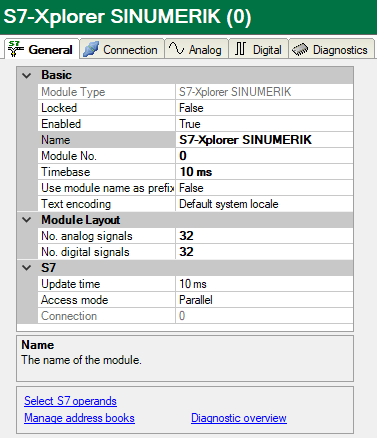Open Manage address books link

point(79,418)
